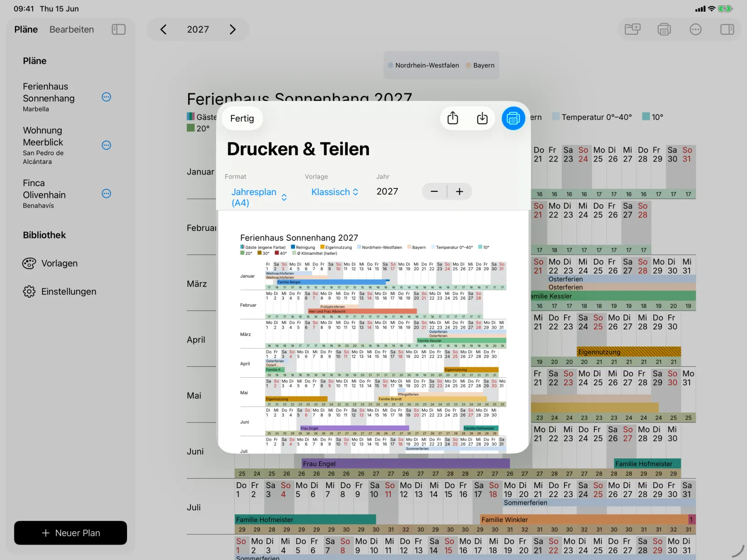Screen dimensions: 747x560
Task: Select the Frau Engel booking bar
Action: click(405, 464)
